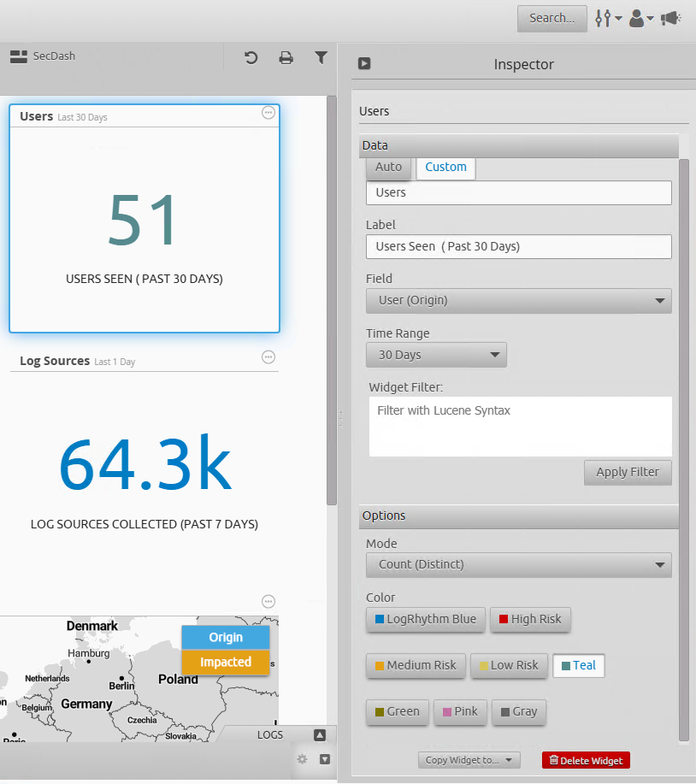Open the notifications megaphone icon
696x784 pixels.
point(671,18)
